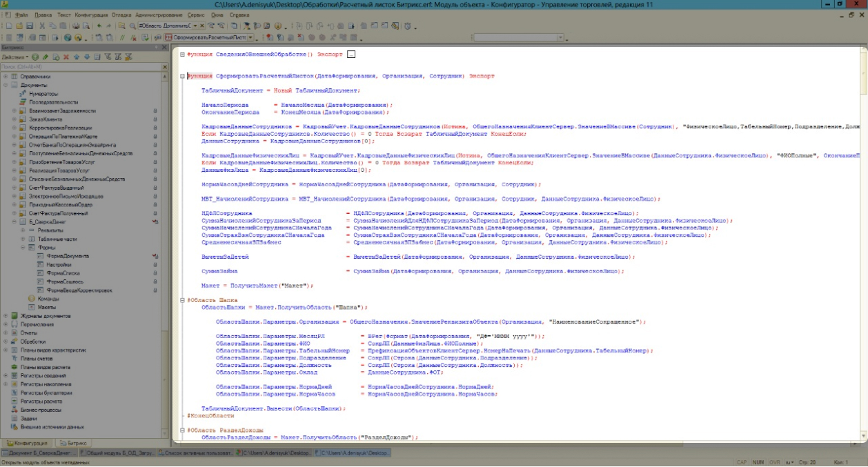Click the New document toolbar icon
The width and height of the screenshot is (868, 467).
tap(9, 26)
